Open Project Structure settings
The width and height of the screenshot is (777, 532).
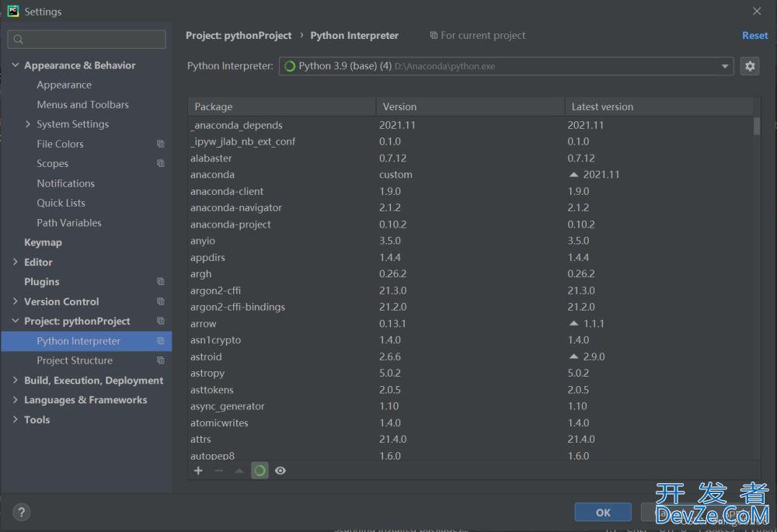pyautogui.click(x=75, y=360)
